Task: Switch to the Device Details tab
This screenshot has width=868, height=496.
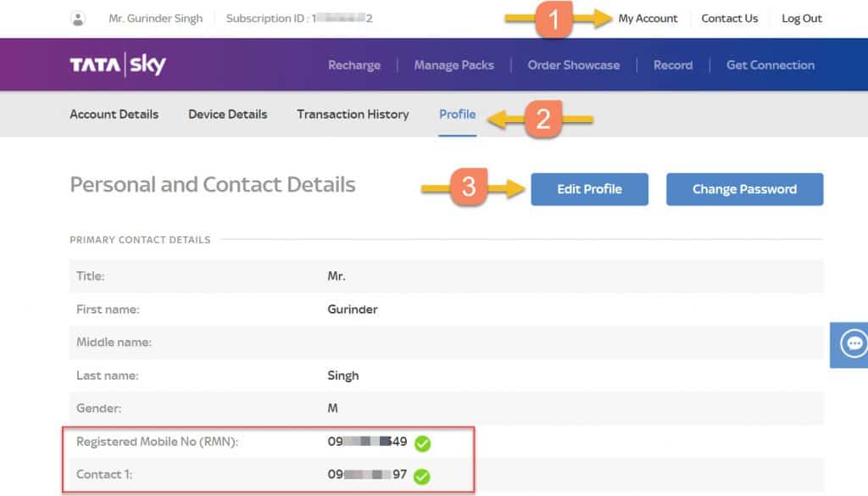Action: point(227,114)
